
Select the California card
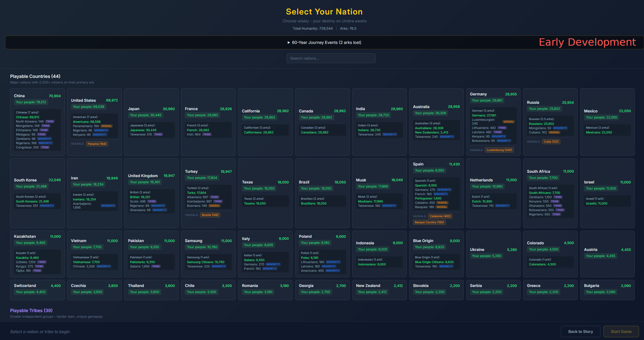pyautogui.click(x=265, y=122)
